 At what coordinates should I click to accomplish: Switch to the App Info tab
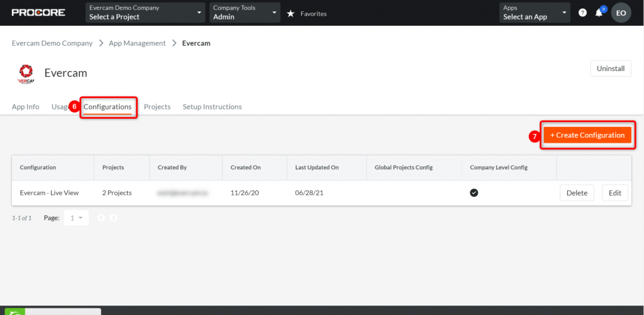point(25,107)
